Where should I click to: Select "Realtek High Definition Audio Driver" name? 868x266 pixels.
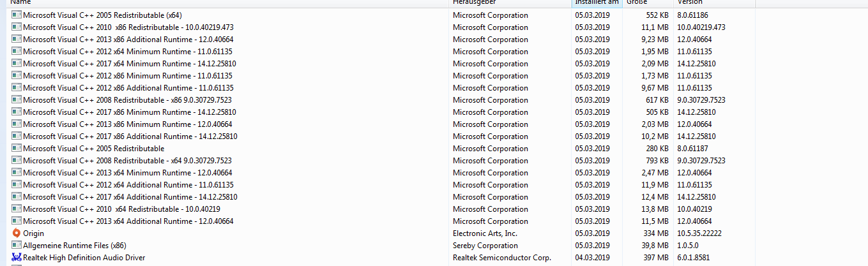84,257
